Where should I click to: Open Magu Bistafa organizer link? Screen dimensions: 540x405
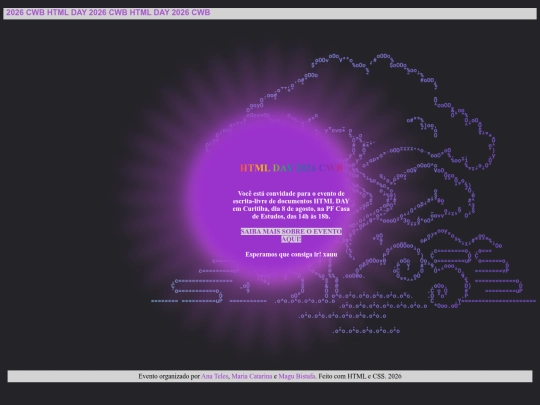point(297,376)
